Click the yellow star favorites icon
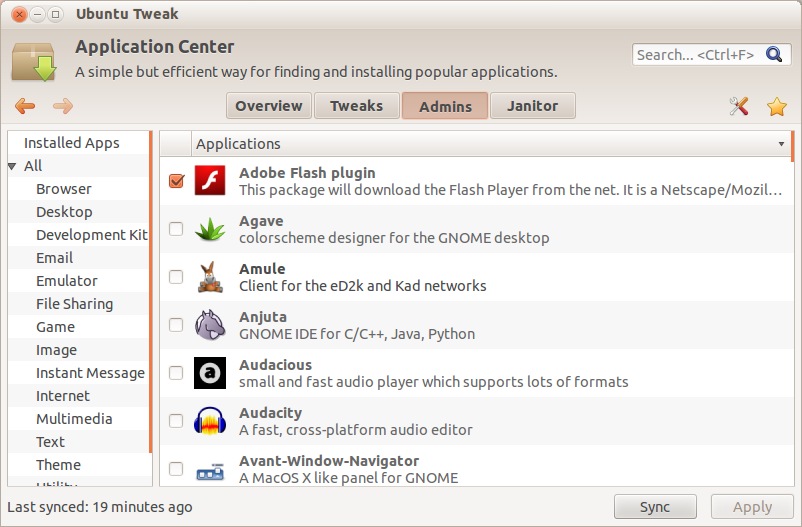This screenshot has width=802, height=527. pos(776,106)
